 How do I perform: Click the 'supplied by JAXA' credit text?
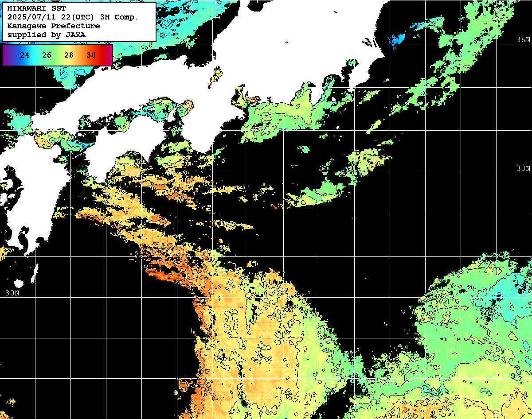(x=47, y=35)
